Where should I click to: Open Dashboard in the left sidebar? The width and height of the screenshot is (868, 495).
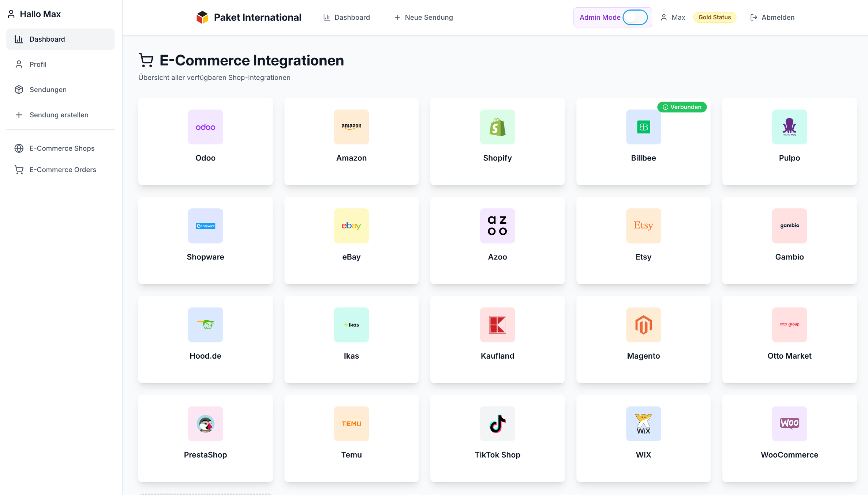tap(60, 39)
